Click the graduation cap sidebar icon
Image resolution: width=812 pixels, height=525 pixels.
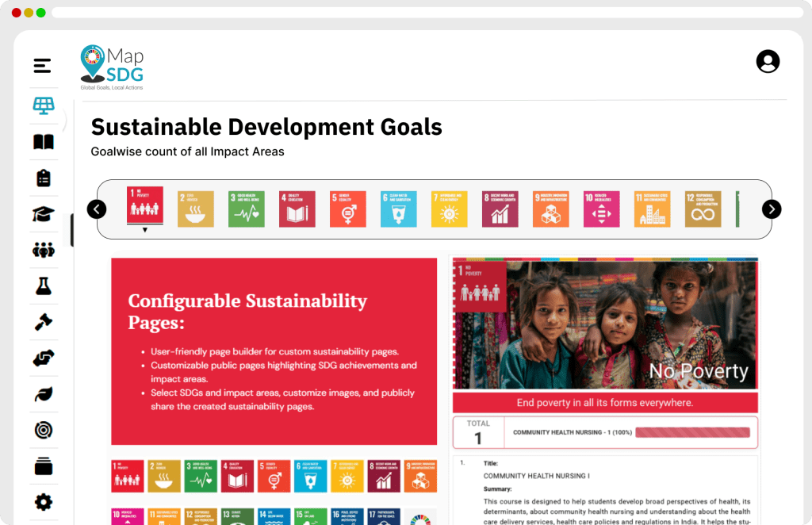(44, 214)
